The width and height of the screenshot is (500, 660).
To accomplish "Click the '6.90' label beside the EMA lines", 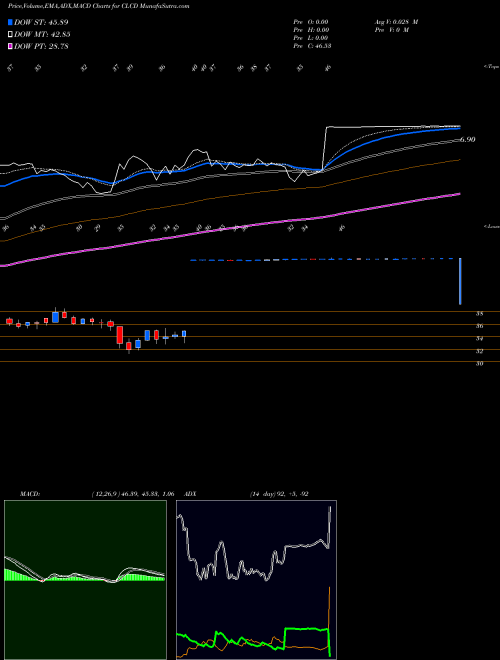I will pos(468,139).
